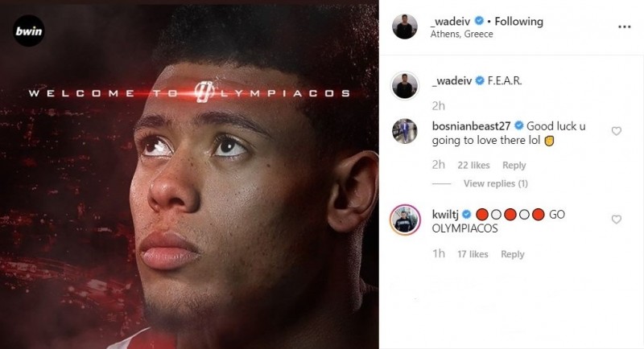This screenshot has height=349, width=644.
Task: View the 17 likes on kwiltj's comment
Action: (473, 254)
